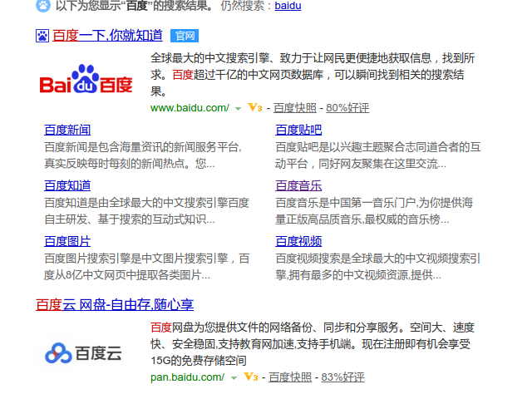
Task: Click the pan.baidu.com/ green URL
Action: tap(187, 377)
